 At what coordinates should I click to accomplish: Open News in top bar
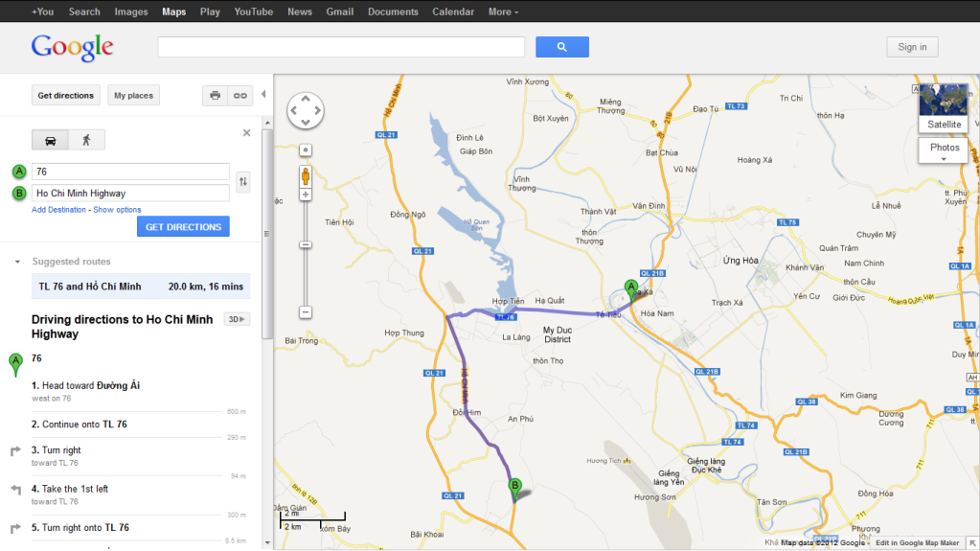click(300, 11)
